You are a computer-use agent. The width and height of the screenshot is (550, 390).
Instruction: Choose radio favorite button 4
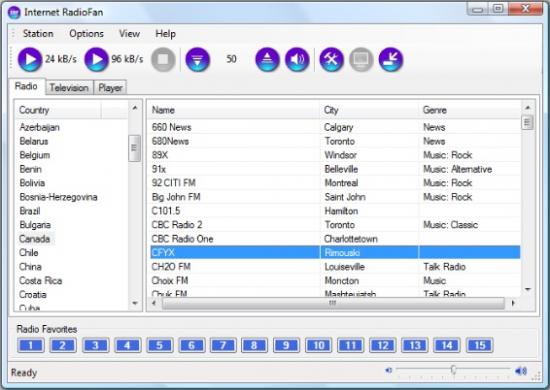(x=127, y=345)
